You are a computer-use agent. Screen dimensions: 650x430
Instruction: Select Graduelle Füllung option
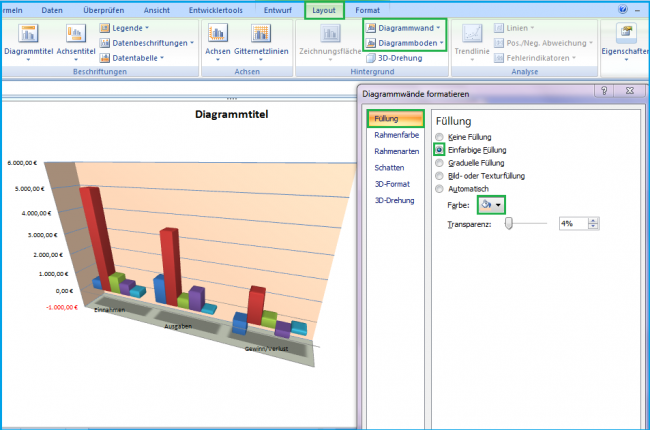[x=439, y=163]
